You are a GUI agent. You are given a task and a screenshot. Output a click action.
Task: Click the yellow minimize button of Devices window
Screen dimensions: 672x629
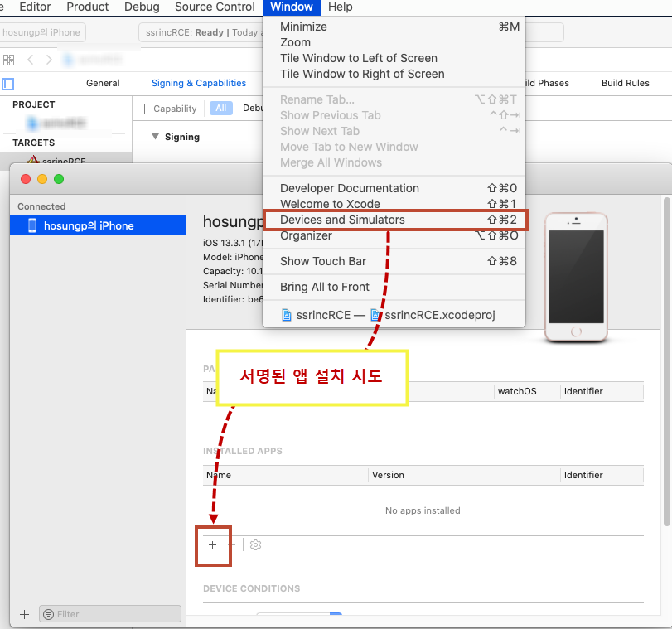pyautogui.click(x=42, y=179)
